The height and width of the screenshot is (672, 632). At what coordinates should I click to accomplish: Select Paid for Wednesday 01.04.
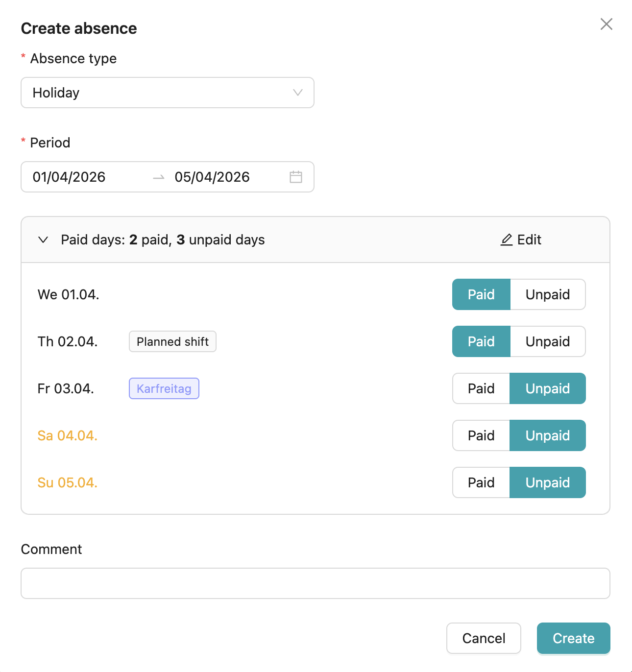click(x=481, y=294)
